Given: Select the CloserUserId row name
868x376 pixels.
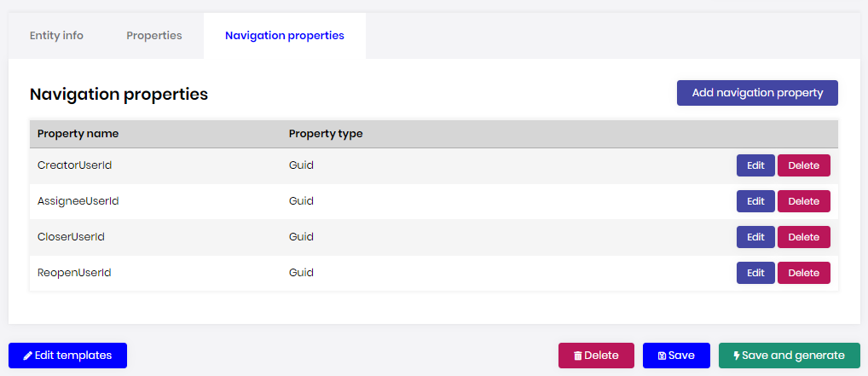Looking at the screenshot, I should [72, 237].
